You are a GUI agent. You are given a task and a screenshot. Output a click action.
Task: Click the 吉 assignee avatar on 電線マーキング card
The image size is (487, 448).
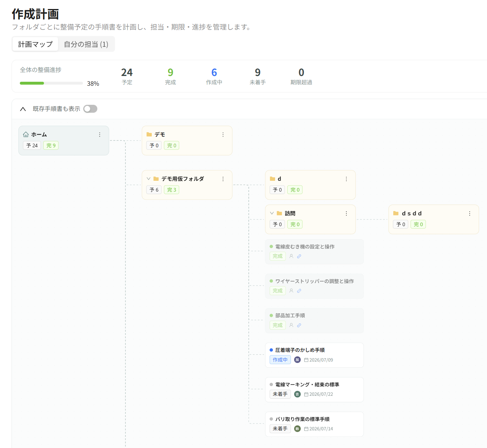point(297,394)
